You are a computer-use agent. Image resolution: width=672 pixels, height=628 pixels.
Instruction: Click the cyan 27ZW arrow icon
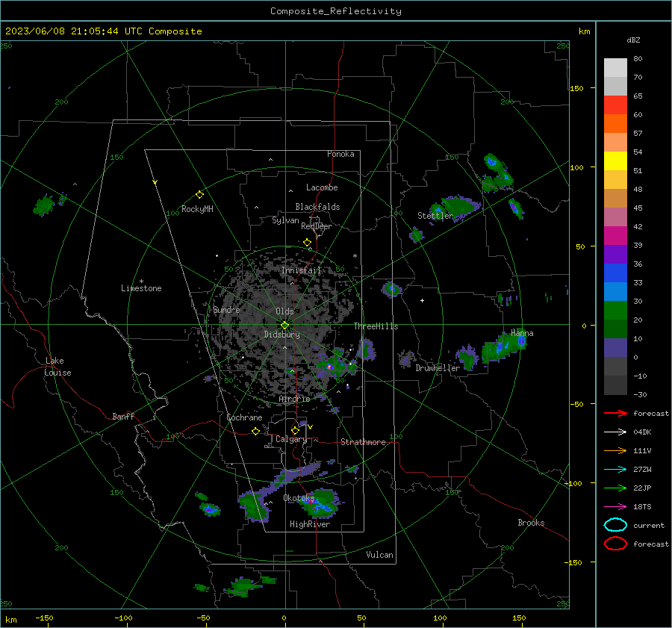pyautogui.click(x=615, y=470)
